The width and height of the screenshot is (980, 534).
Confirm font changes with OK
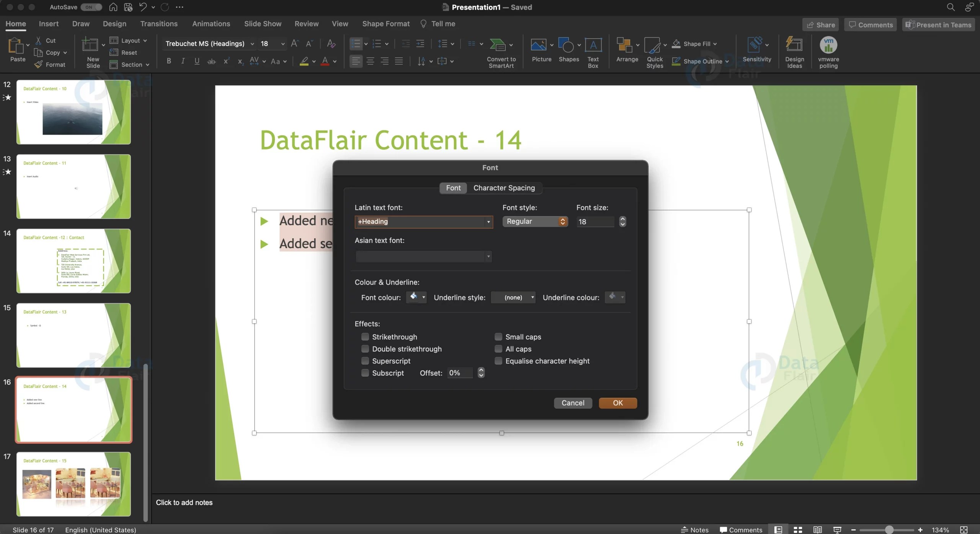pos(617,403)
